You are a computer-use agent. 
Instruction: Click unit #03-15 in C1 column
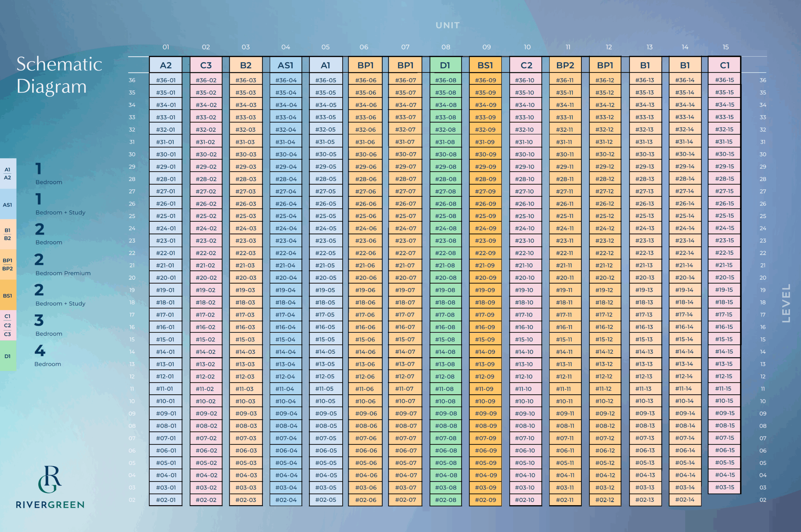[724, 487]
